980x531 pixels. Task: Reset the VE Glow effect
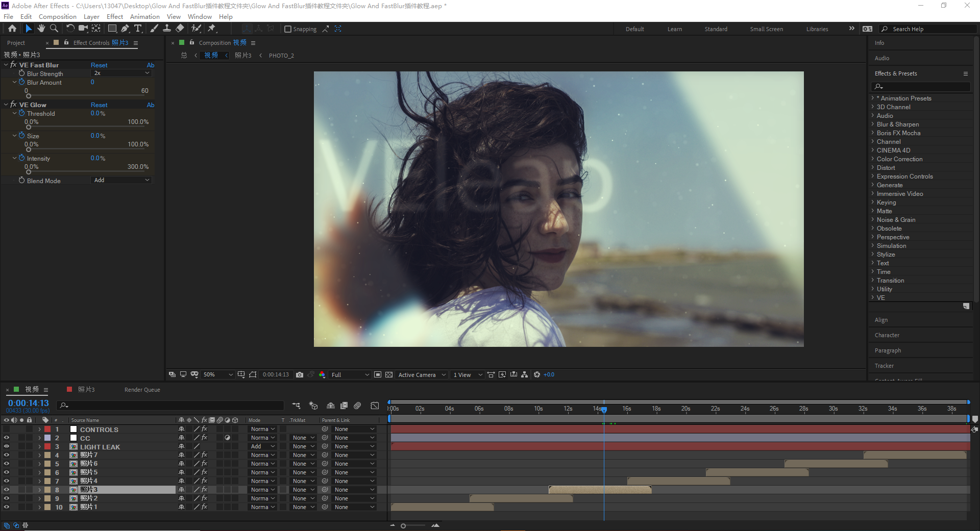[99, 105]
